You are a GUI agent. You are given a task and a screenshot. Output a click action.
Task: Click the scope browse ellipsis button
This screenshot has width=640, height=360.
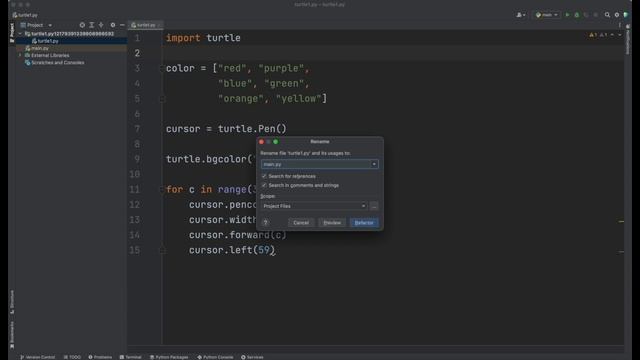(374, 206)
